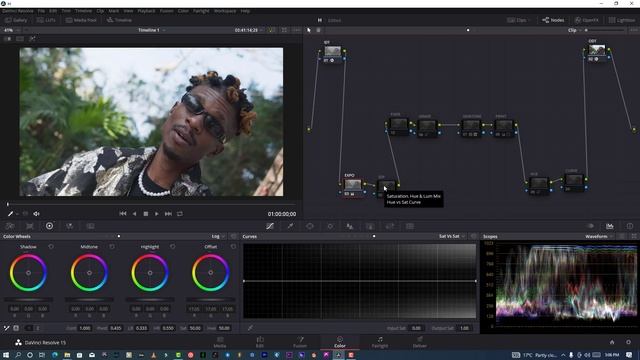This screenshot has height=360, width=640.
Task: Switch to the Edit page tab
Action: [260, 342]
